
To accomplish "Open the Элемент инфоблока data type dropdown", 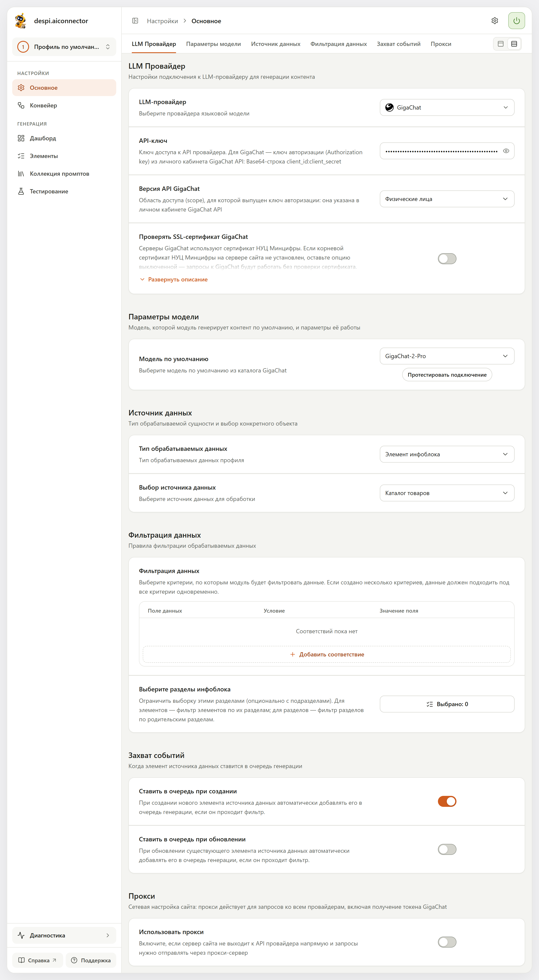I will tap(447, 454).
